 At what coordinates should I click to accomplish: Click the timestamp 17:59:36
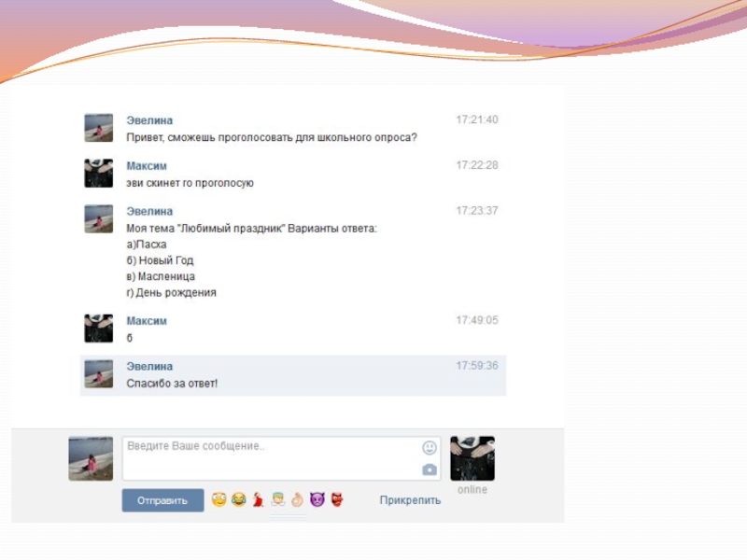(477, 366)
